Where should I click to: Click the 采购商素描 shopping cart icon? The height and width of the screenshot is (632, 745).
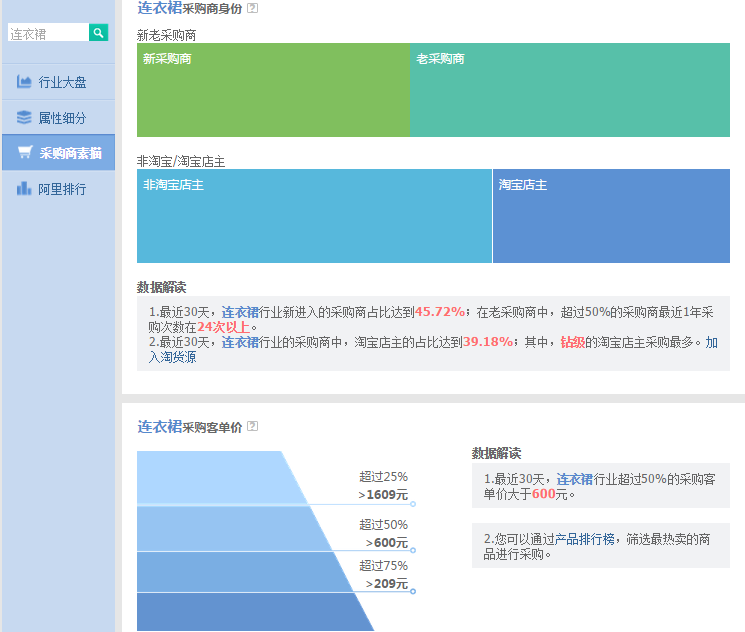(x=25, y=153)
